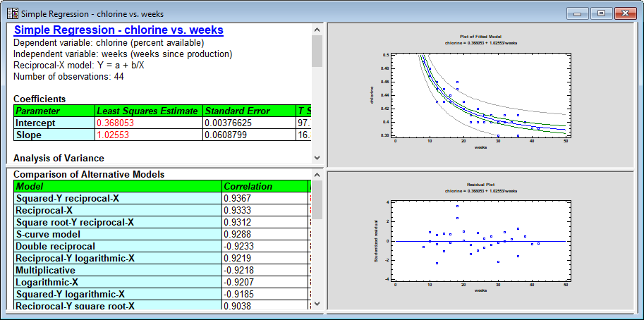The height and width of the screenshot is (320, 644).
Task: Click scroll-up arrow of analysis summary pane
Action: [317, 30]
